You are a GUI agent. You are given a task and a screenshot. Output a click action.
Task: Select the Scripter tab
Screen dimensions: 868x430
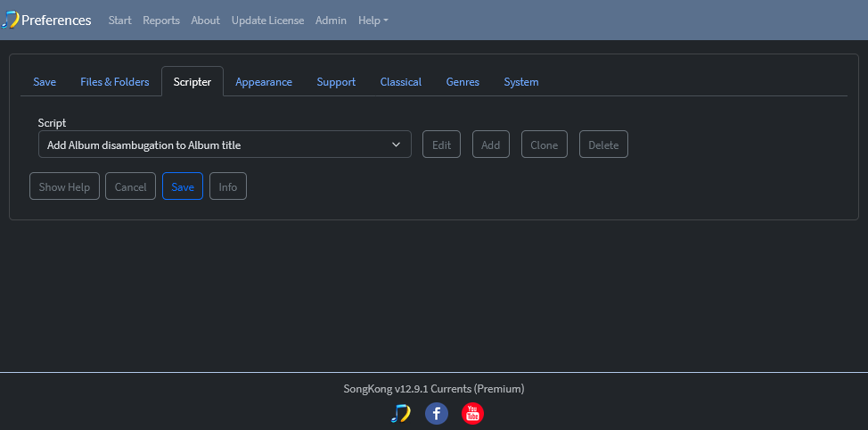192,82
